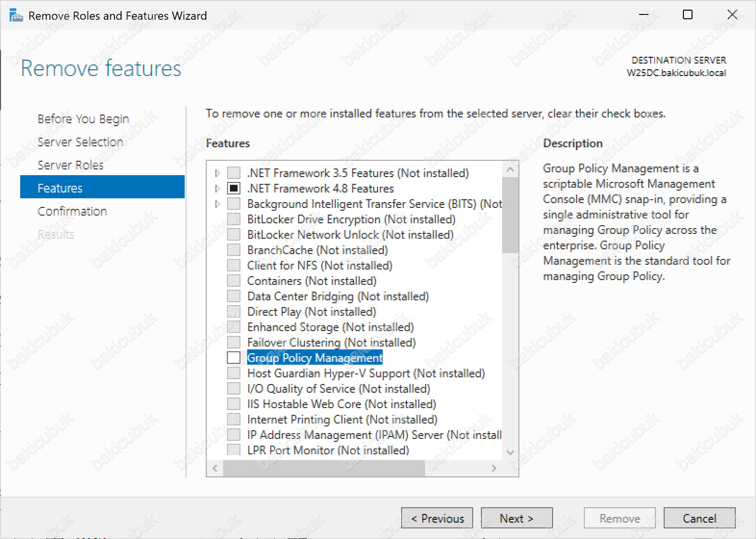Go to Confirmation step
Screen dimensions: 756x539
click(x=72, y=211)
